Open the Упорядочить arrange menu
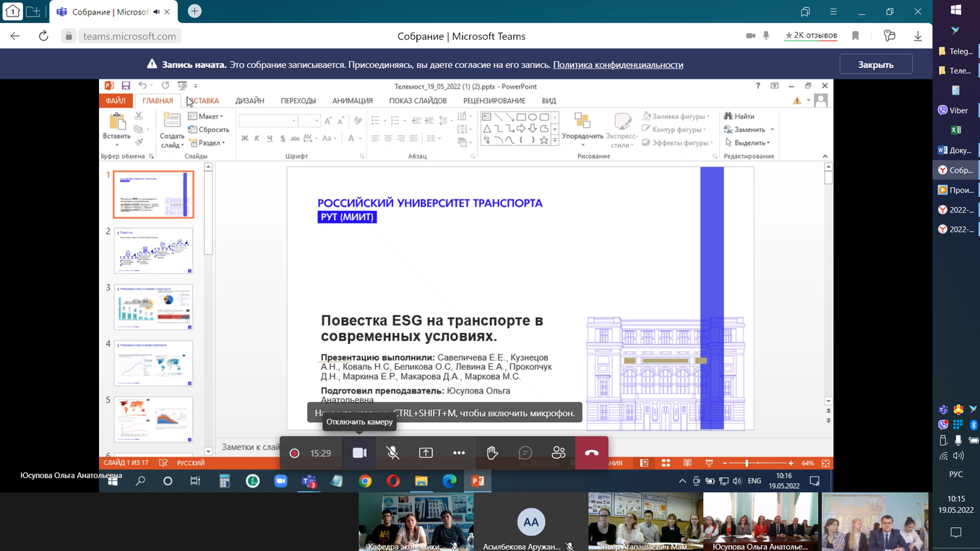This screenshot has width=980, height=551. 583,130
